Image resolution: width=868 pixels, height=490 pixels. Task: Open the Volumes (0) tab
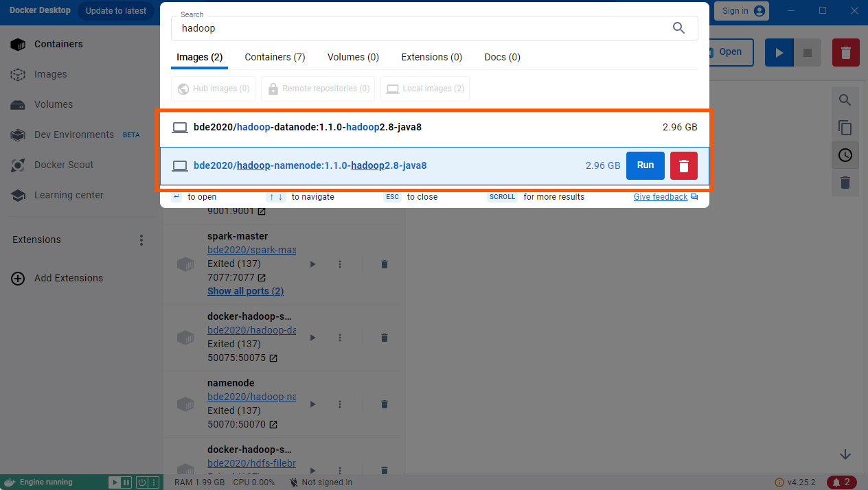353,57
